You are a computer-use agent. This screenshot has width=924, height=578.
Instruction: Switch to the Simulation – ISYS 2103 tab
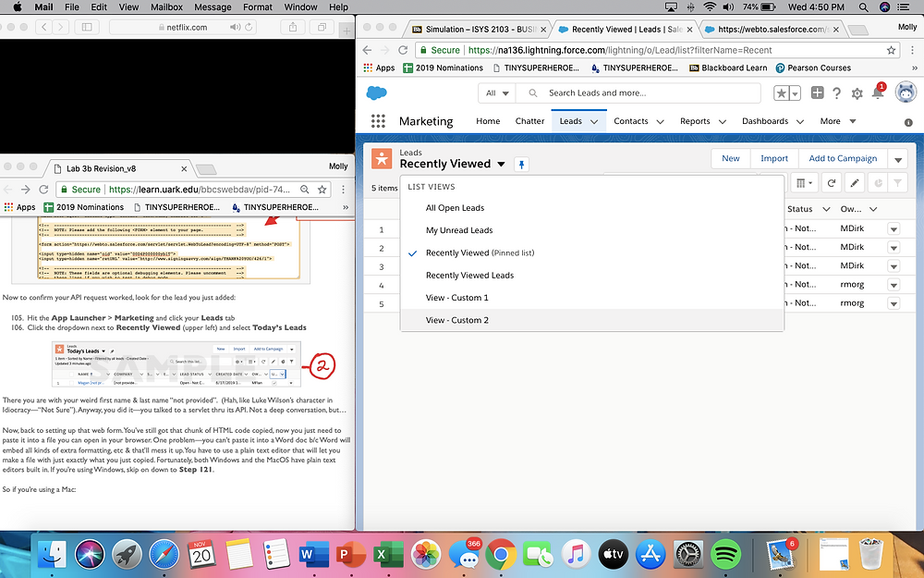[479, 29]
